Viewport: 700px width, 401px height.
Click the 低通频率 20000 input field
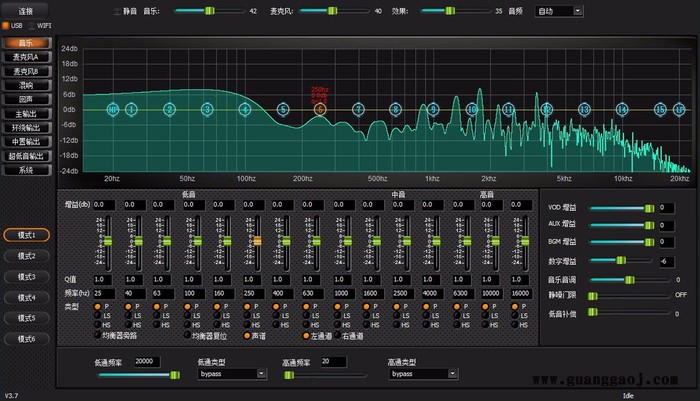pyautogui.click(x=147, y=361)
